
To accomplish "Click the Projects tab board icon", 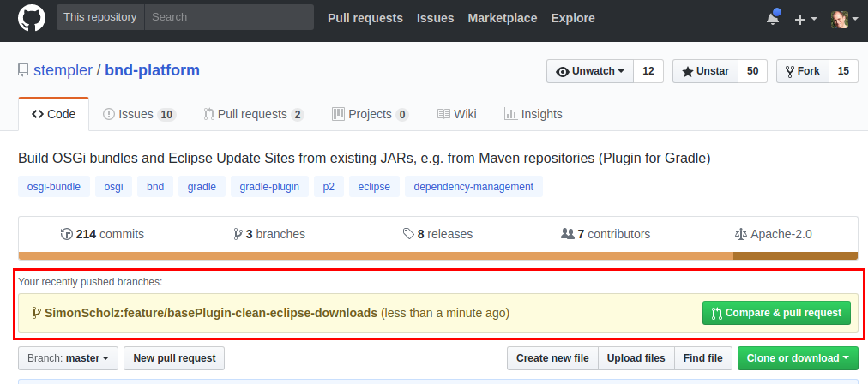I will click(x=338, y=114).
